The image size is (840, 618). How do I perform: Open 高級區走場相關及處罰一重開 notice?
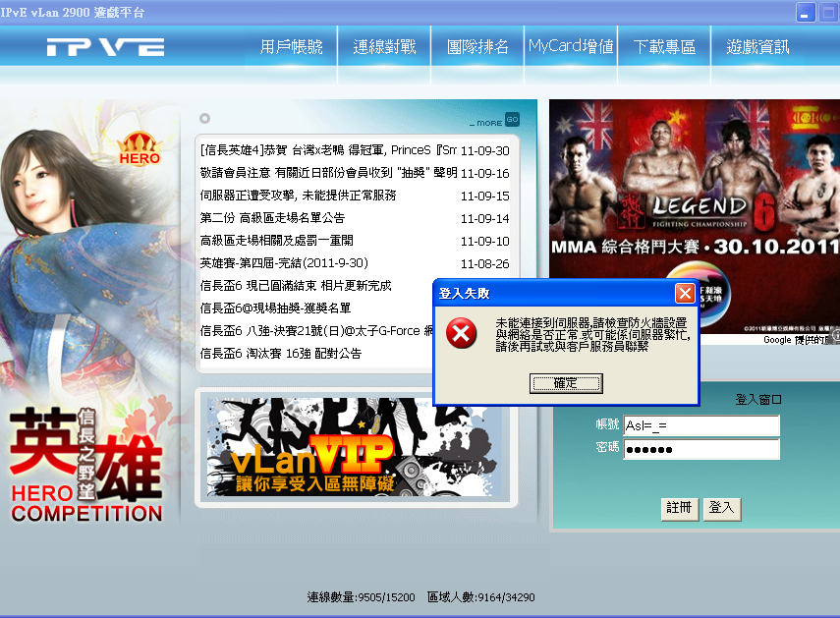[x=276, y=241]
